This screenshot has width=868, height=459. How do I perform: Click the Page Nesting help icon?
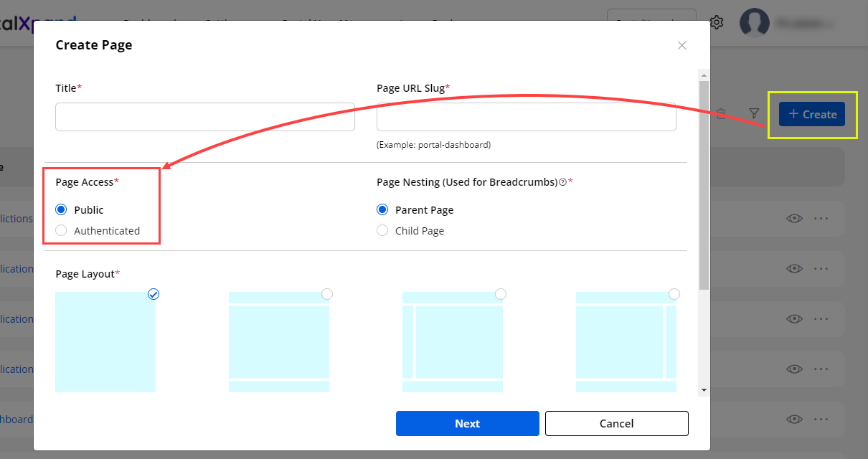coord(562,182)
